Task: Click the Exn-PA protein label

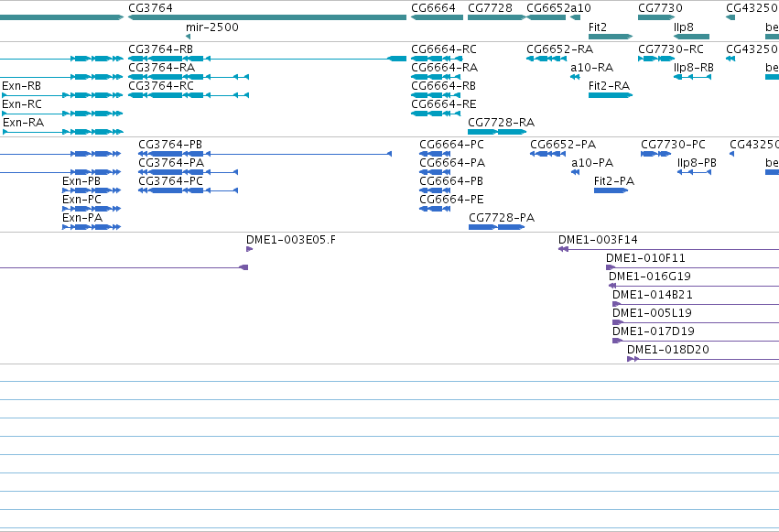Action: click(x=82, y=218)
